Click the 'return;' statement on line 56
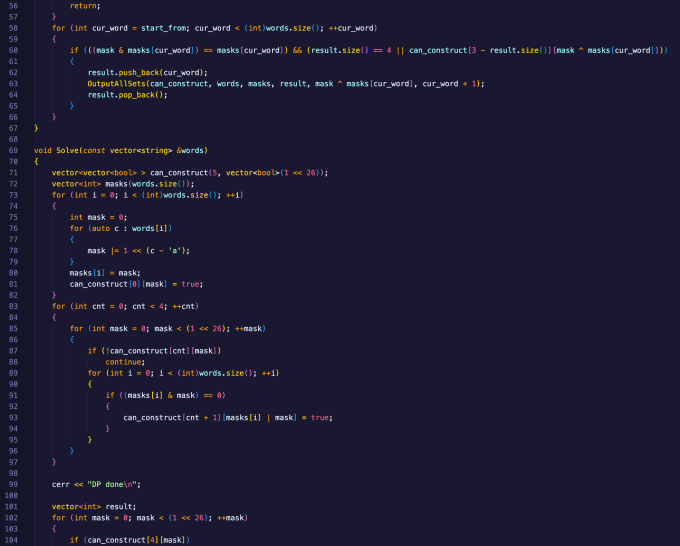This screenshot has width=680, height=546. pos(85,6)
